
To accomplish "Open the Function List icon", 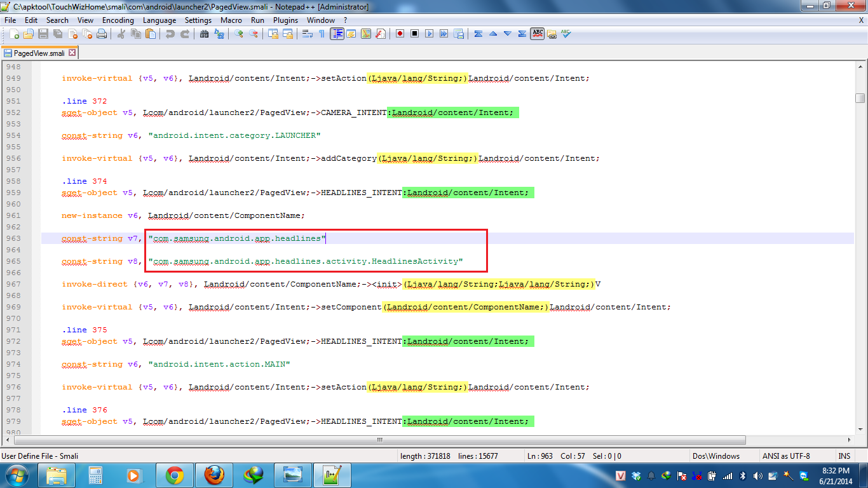I will 380,34.
